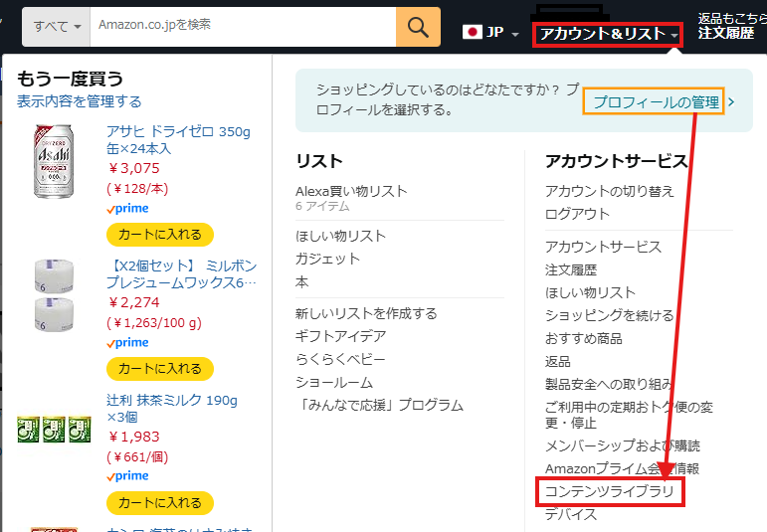Open the Alexa買い物リスト
The image size is (767, 532).
point(351,191)
